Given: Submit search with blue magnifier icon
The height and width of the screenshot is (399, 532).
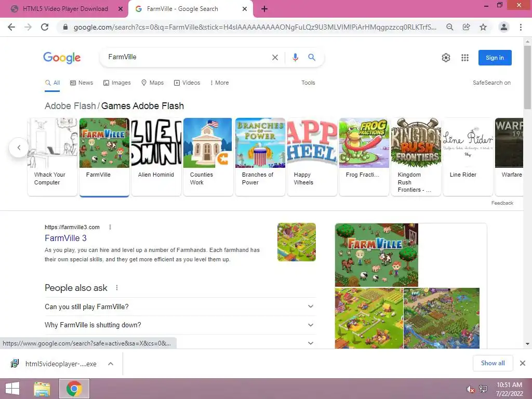Looking at the screenshot, I should tap(312, 57).
